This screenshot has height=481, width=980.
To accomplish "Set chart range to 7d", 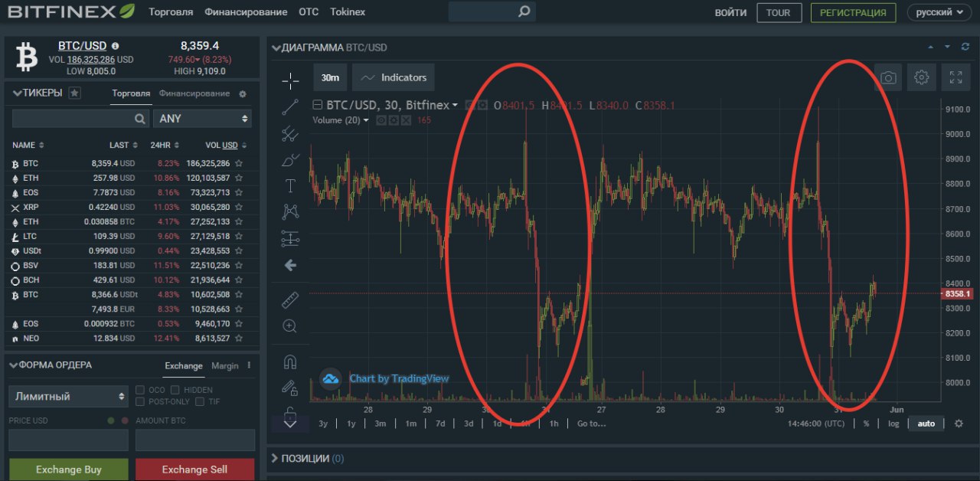I will pyautogui.click(x=440, y=424).
